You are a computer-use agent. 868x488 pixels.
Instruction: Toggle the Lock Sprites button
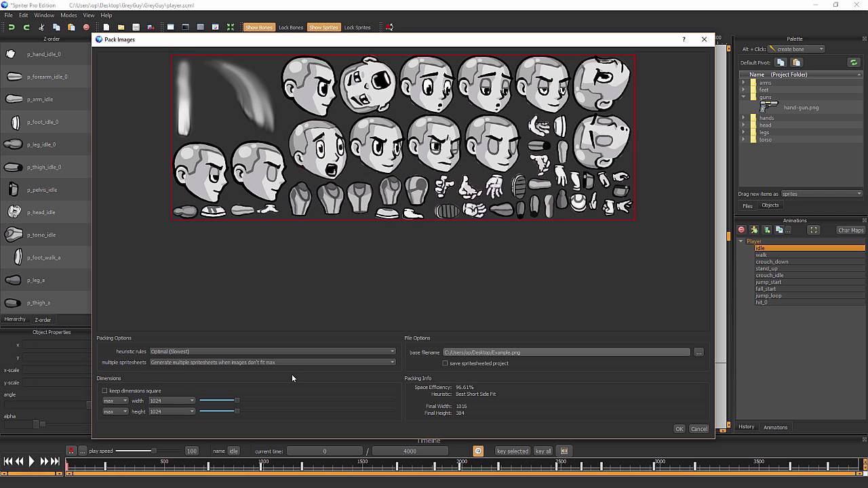pos(357,27)
